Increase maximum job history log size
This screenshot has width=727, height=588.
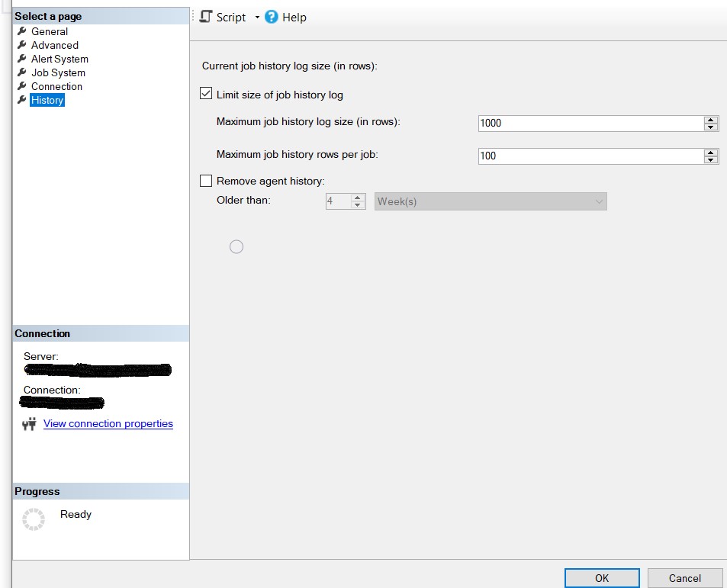pyautogui.click(x=711, y=120)
